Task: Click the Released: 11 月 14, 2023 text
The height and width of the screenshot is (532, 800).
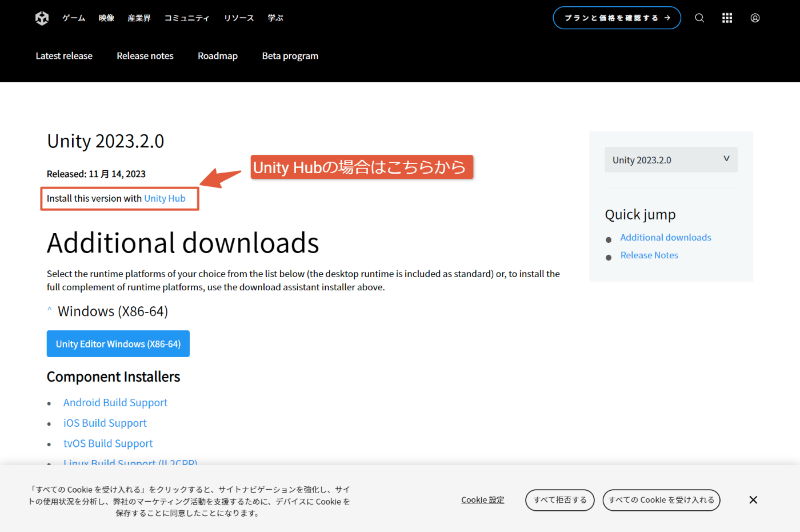Action: click(x=96, y=174)
